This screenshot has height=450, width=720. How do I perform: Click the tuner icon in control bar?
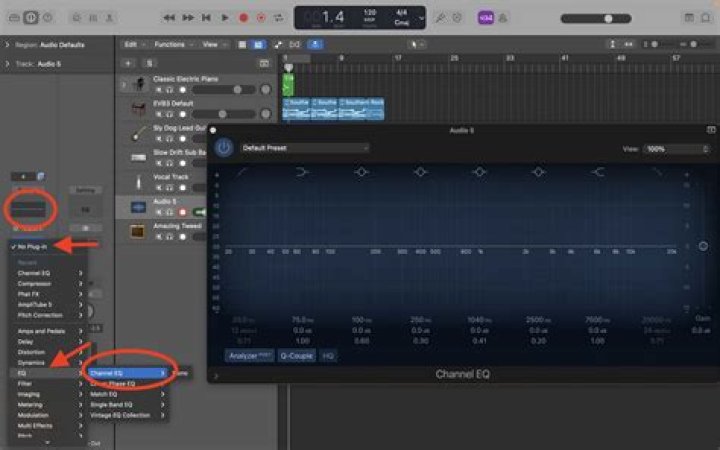point(440,18)
